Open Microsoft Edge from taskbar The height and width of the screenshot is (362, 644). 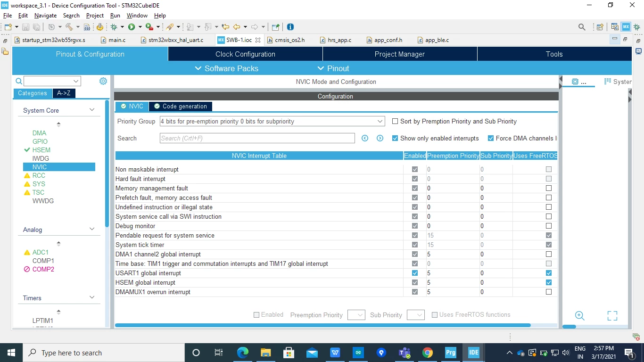coord(242,353)
